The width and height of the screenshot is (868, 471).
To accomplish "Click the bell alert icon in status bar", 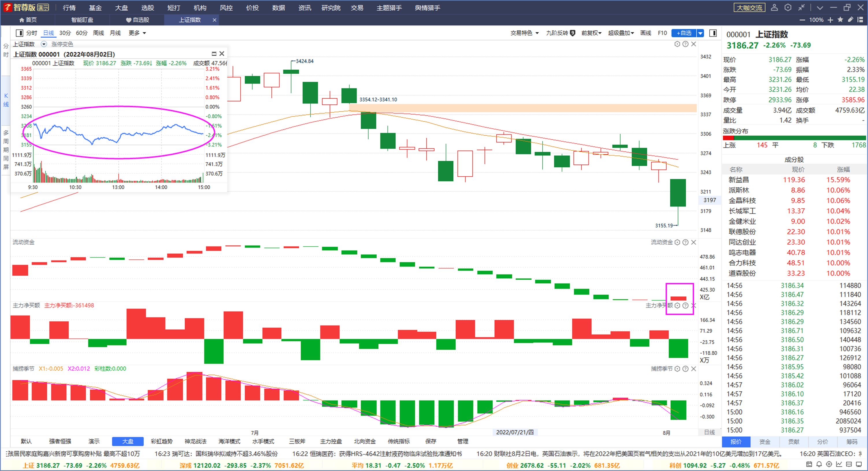I will click(819, 464).
